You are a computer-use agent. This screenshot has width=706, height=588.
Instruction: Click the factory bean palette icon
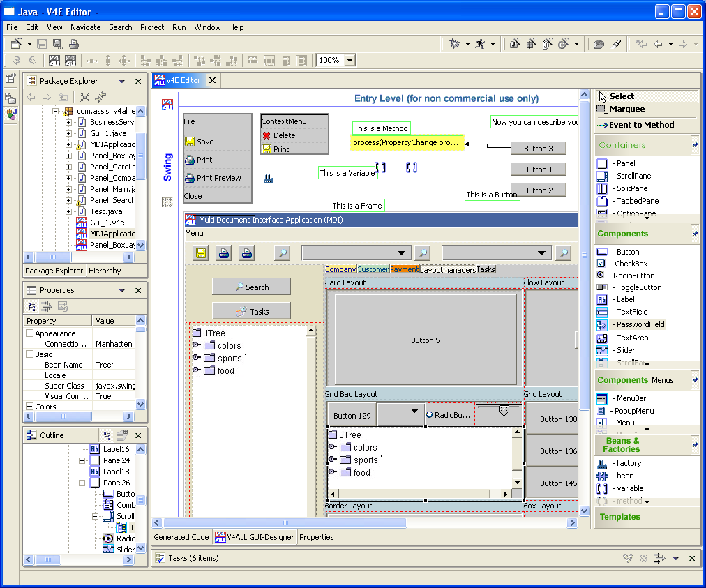click(602, 463)
